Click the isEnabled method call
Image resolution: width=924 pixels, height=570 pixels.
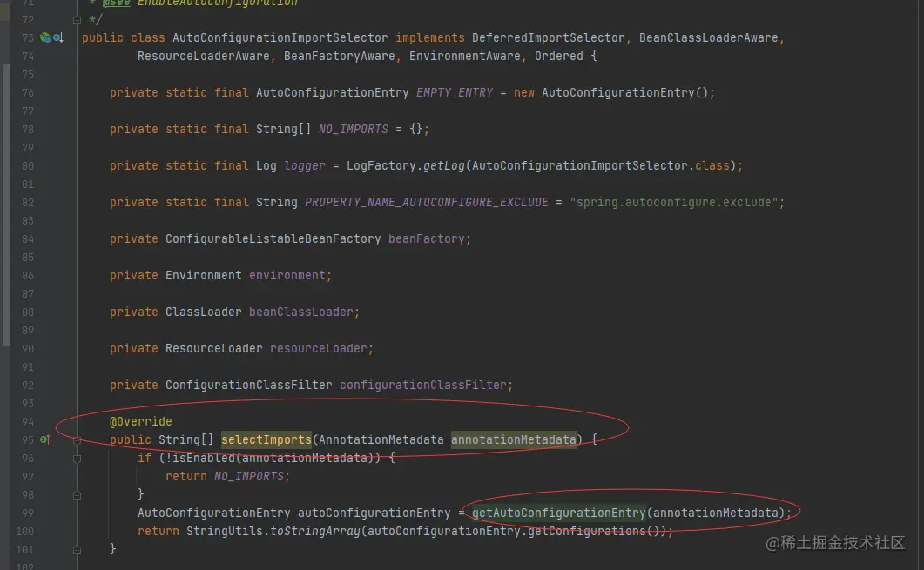(x=203, y=458)
